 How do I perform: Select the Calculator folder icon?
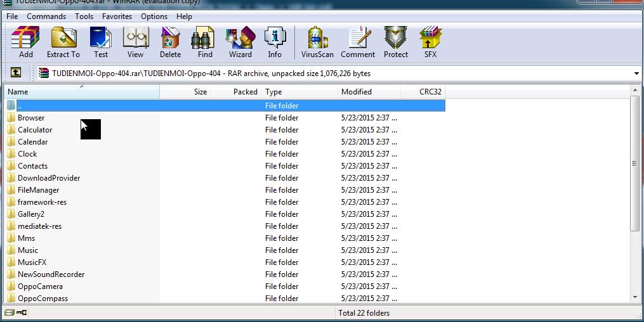pyautogui.click(x=11, y=129)
